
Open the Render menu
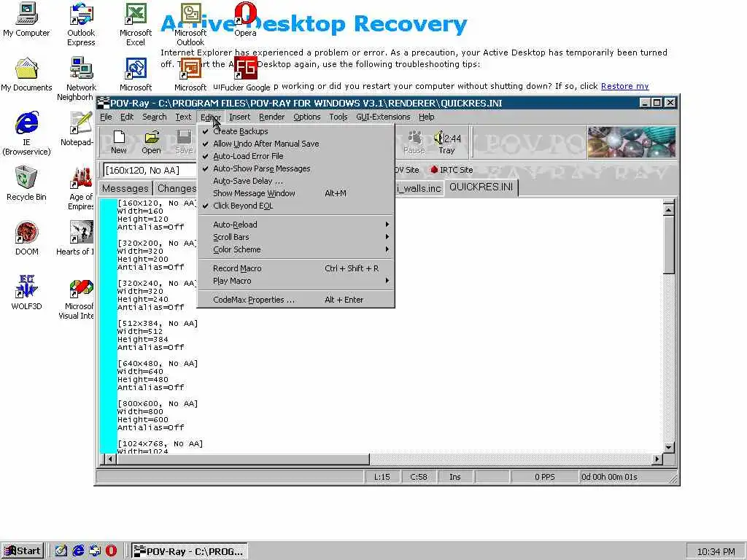click(271, 117)
